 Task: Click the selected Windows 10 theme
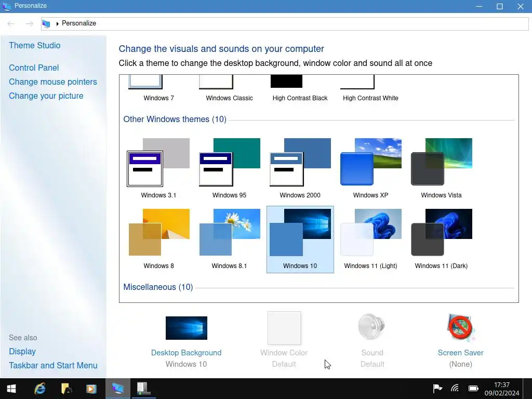pyautogui.click(x=300, y=239)
